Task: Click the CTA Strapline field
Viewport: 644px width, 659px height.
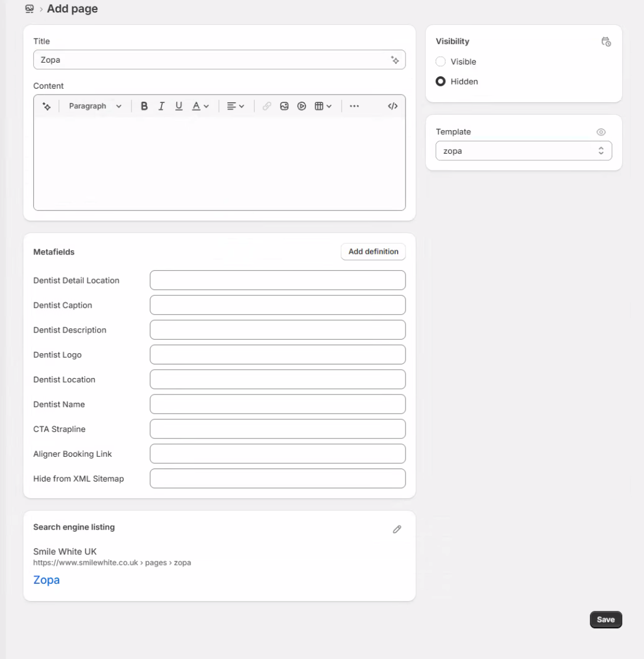Action: (x=278, y=429)
